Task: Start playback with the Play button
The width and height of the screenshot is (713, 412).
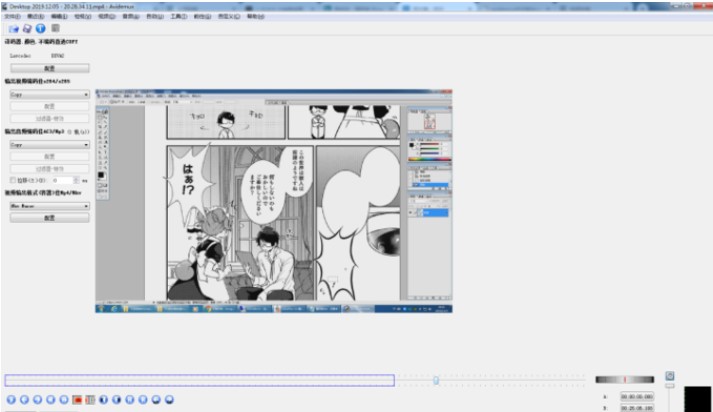Action: click(11, 400)
